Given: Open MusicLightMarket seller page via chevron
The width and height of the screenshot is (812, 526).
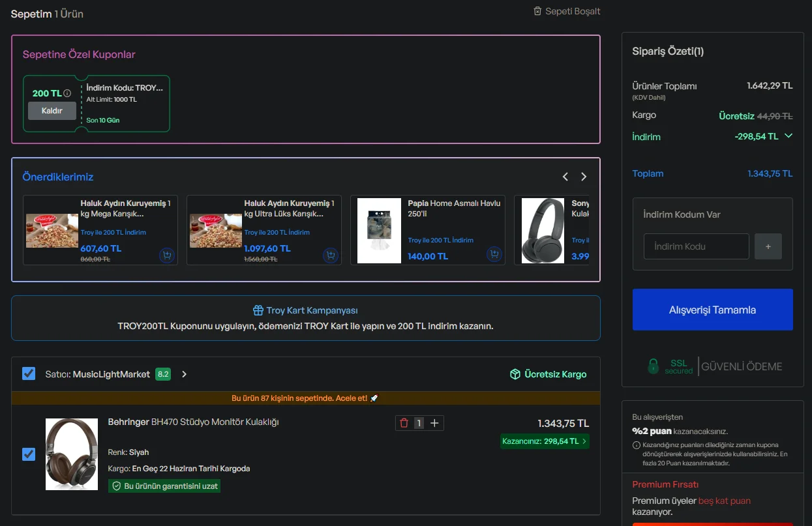Looking at the screenshot, I should point(185,374).
